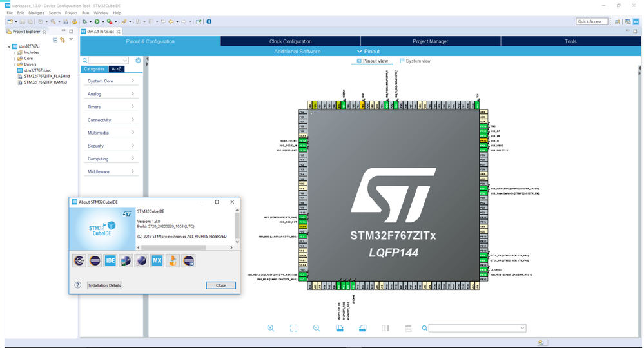Open the Navigate menu
The image size is (644, 348).
click(36, 13)
